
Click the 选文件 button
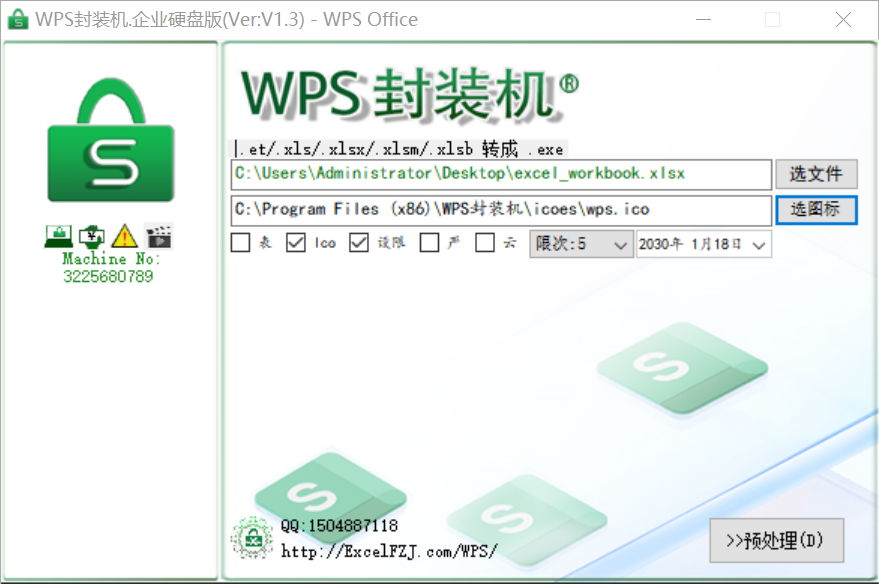click(x=816, y=174)
